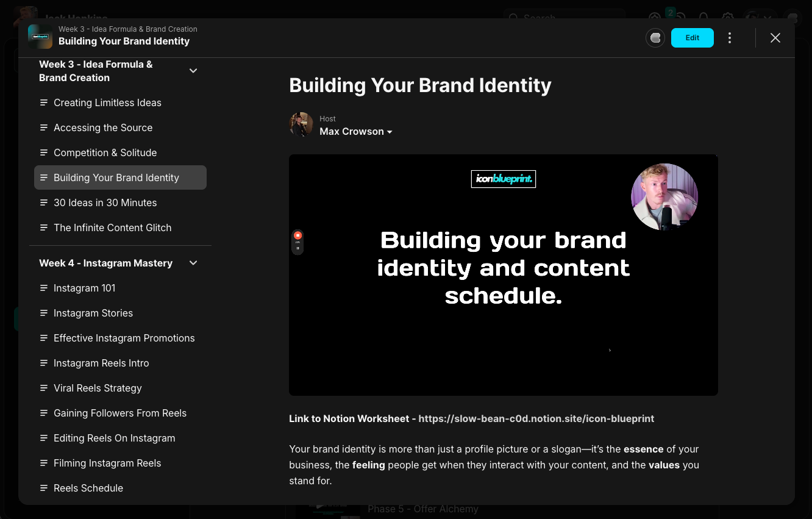Click the presenter webcam bubble in video
The width and height of the screenshot is (812, 519).
pos(664,197)
